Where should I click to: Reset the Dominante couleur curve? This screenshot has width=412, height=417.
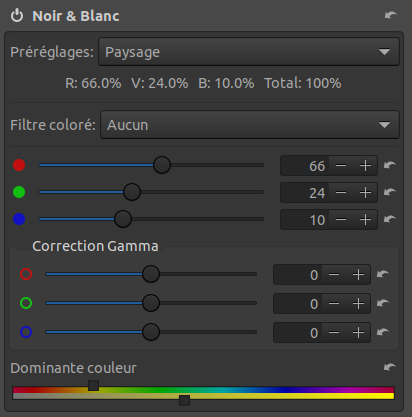390,367
